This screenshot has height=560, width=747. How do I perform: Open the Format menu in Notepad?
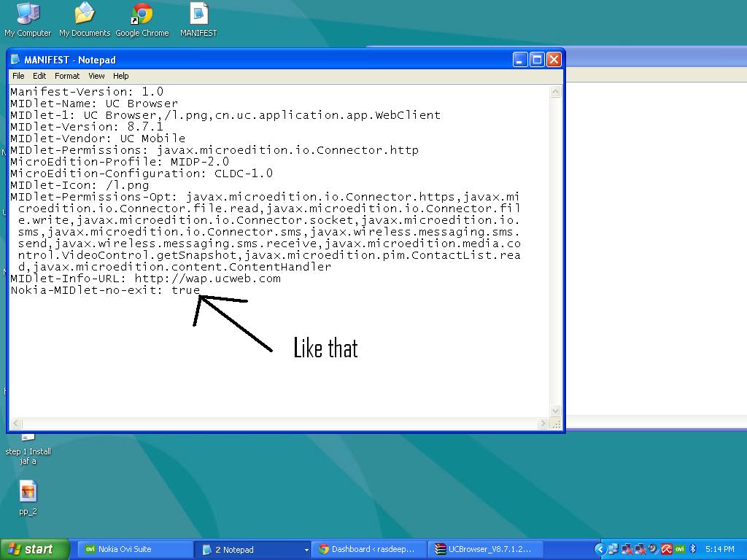coord(67,76)
